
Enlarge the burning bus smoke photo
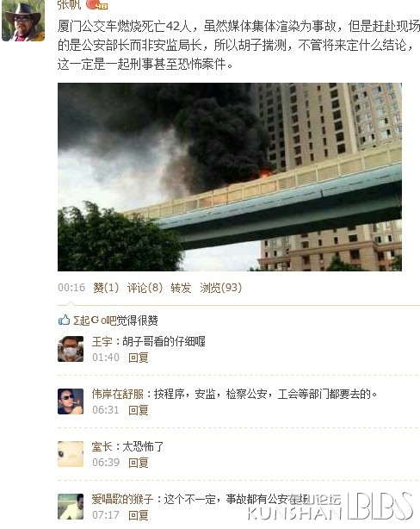230,177
